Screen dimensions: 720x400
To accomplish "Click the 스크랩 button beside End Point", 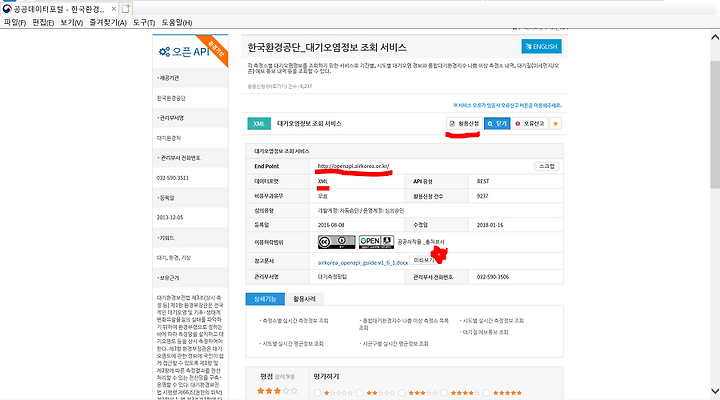I will [546, 166].
